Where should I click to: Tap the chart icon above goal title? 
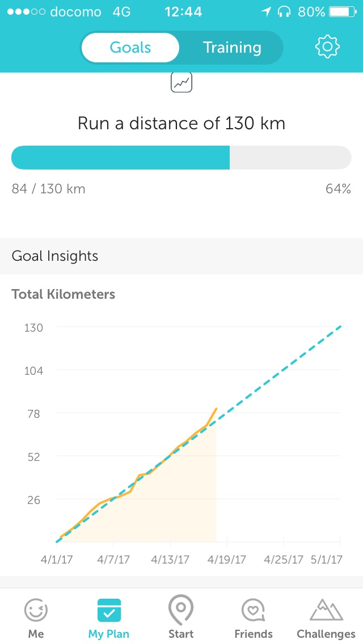point(181,83)
